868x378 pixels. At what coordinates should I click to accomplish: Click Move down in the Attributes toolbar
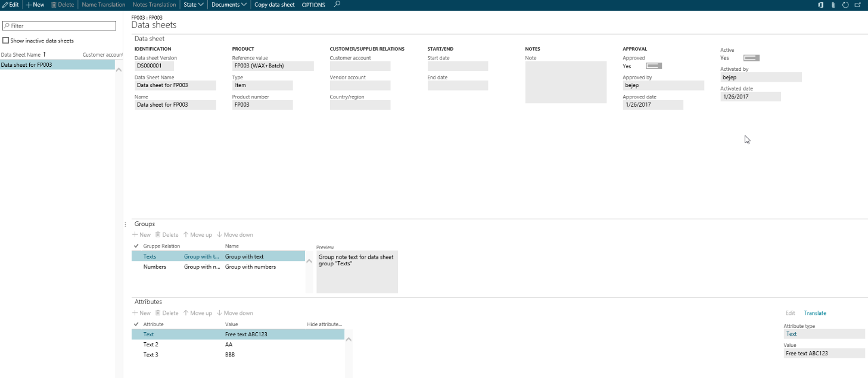pyautogui.click(x=235, y=313)
